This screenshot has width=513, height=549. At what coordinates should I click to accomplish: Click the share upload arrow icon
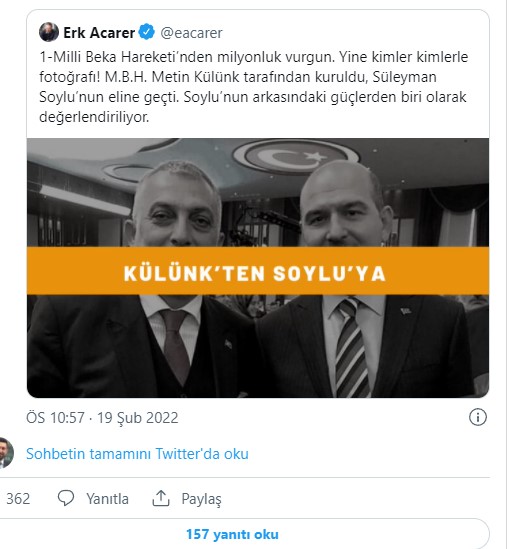point(161,498)
